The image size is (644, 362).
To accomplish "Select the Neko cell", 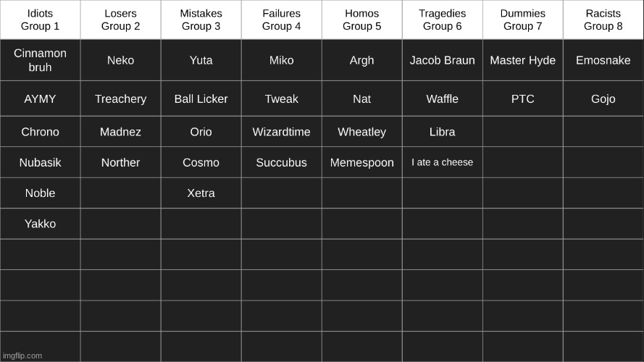I will coord(121,60).
